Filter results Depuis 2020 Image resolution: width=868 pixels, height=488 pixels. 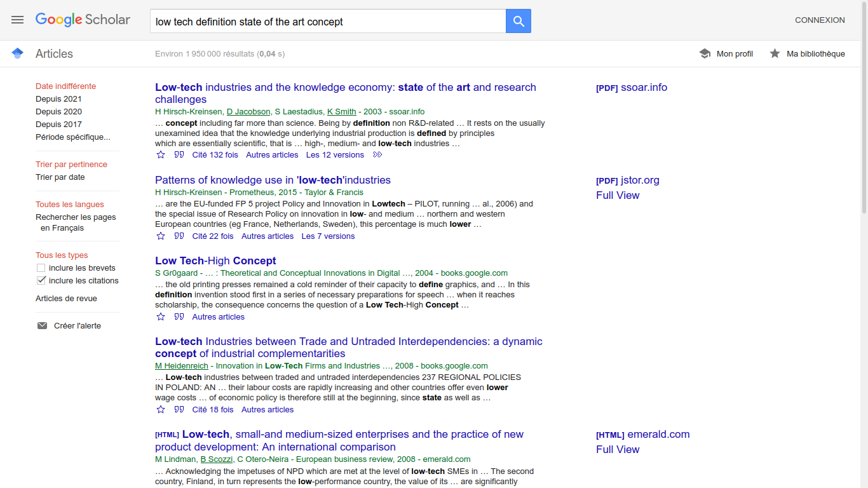tap(58, 111)
